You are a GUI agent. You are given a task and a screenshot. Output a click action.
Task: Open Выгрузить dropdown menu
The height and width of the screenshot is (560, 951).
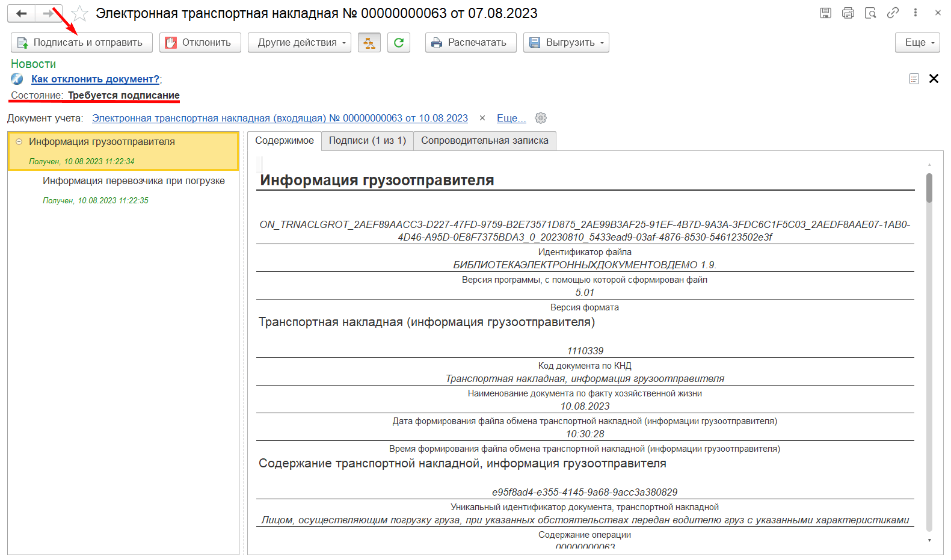(566, 43)
